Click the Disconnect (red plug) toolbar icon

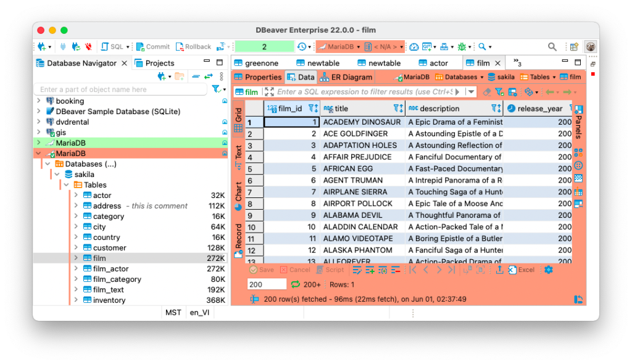[x=88, y=47]
